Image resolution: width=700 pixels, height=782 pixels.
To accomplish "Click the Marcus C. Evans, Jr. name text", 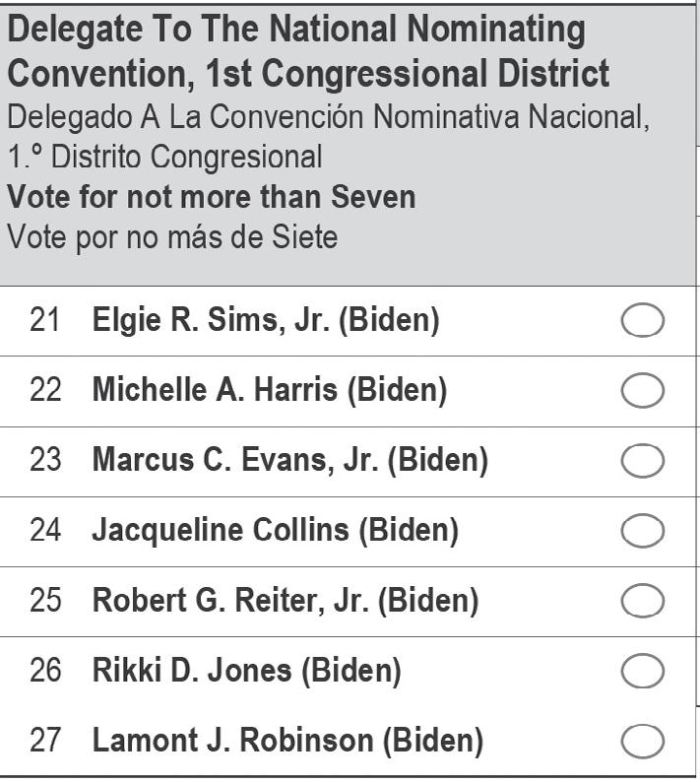I will coord(289,461).
